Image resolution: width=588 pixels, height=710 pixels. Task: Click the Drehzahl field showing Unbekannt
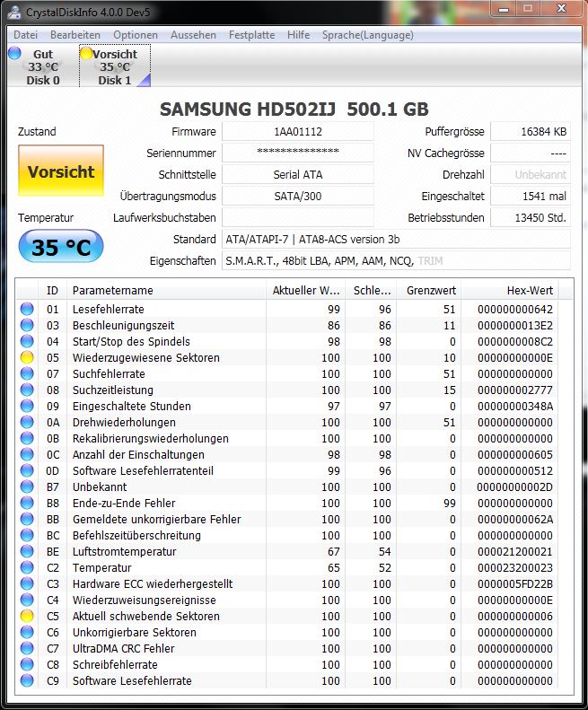pyautogui.click(x=531, y=175)
